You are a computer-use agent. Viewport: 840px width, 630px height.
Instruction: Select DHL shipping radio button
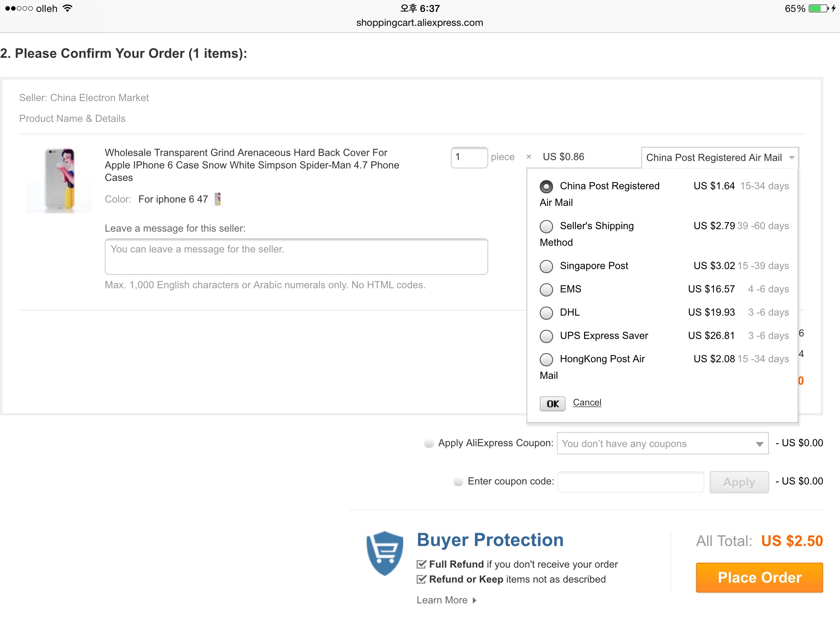point(546,313)
